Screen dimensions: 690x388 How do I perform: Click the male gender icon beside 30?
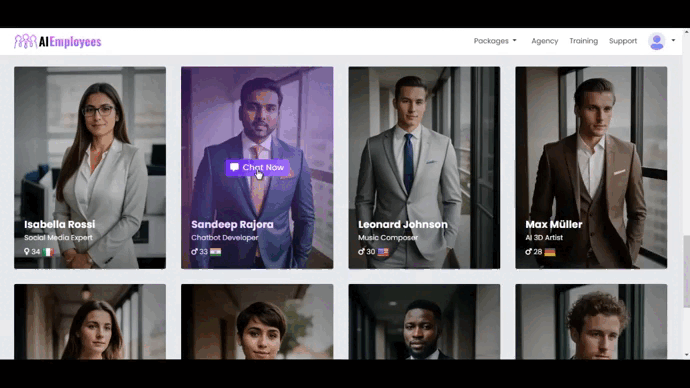tap(361, 252)
